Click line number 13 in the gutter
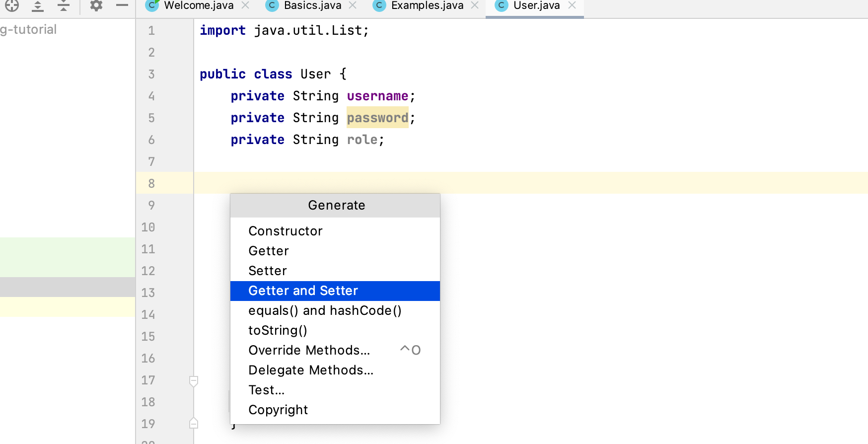 pos(148,293)
